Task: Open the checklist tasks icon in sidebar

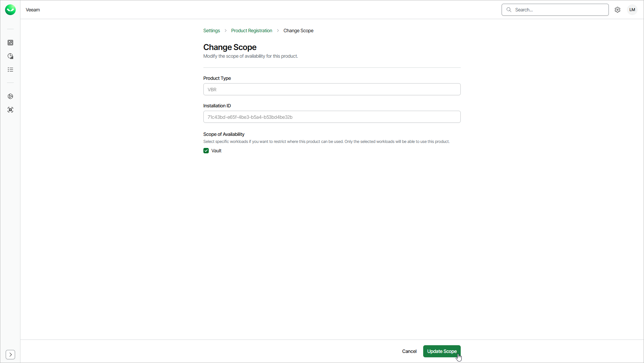Action: coord(10,69)
